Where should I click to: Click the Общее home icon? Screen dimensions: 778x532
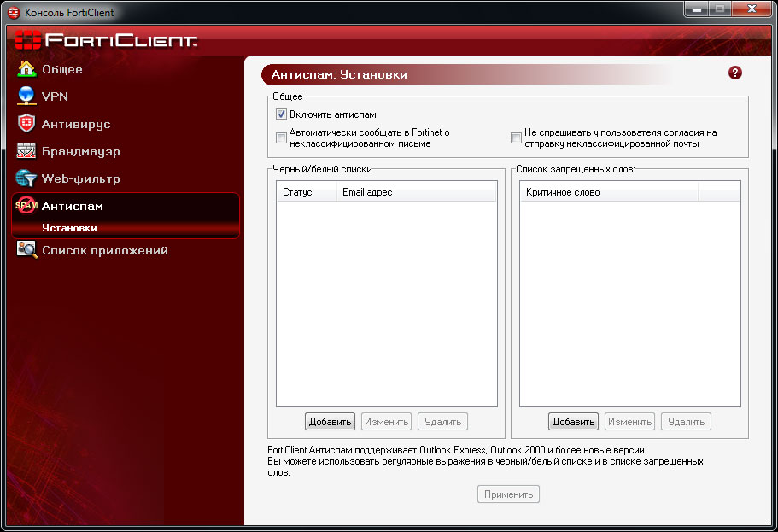point(26,68)
